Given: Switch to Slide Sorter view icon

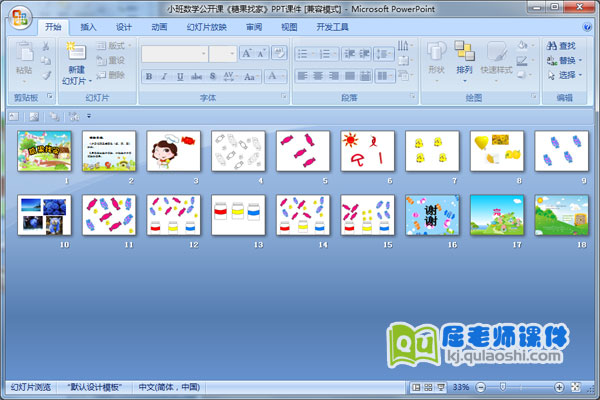Looking at the screenshot, I should 429,388.
